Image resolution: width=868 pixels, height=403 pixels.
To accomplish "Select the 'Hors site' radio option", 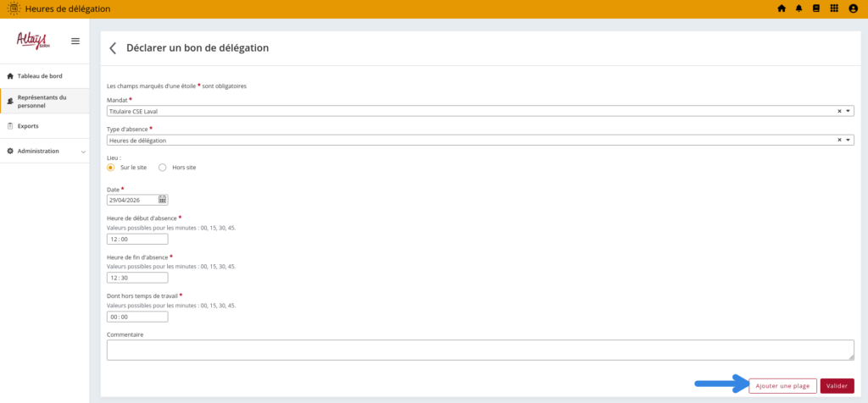I will coord(163,168).
